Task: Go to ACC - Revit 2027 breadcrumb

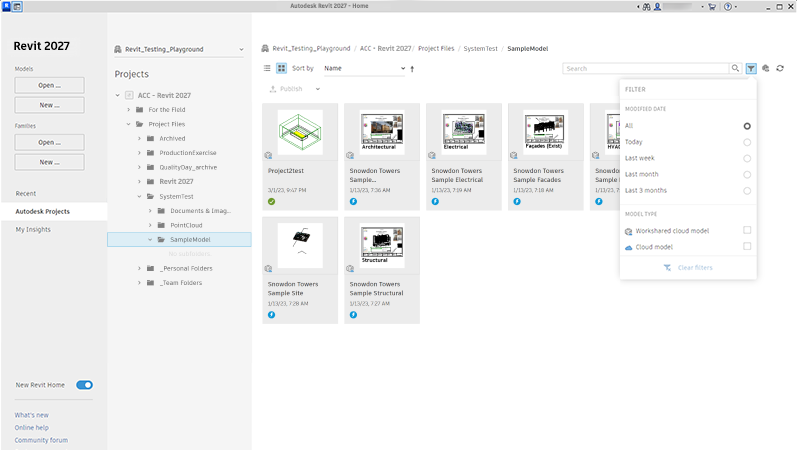Action: pyautogui.click(x=385, y=49)
